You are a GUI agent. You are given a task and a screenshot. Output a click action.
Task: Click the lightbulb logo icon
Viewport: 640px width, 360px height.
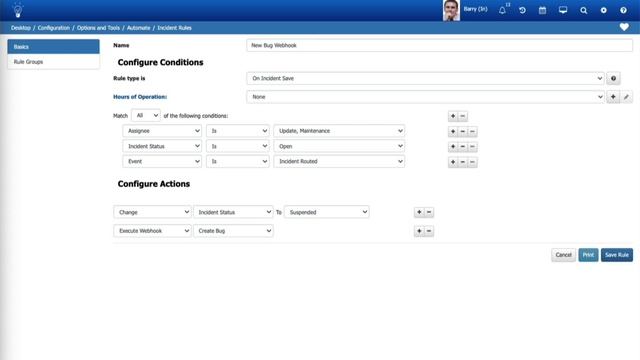18,10
